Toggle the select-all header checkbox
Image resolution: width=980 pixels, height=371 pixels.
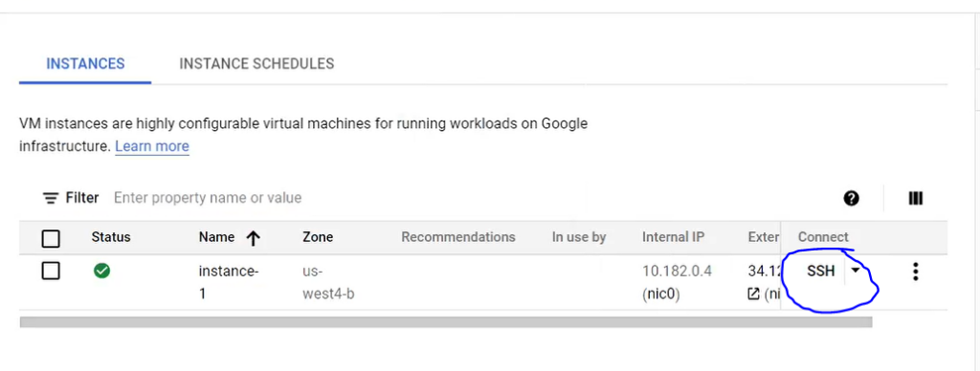click(50, 238)
